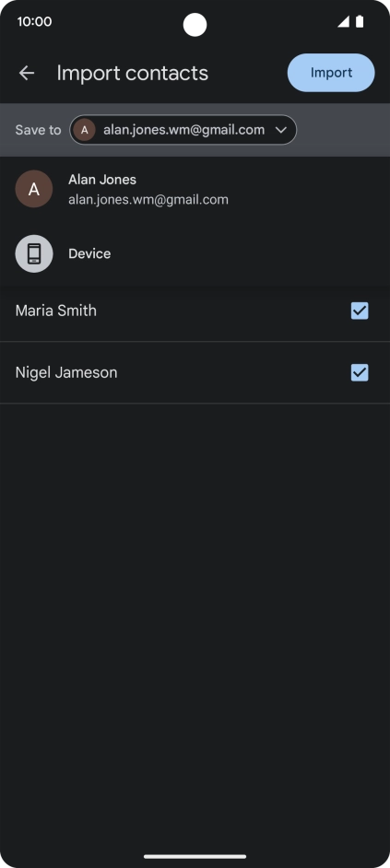Choose Device as save location

tap(195, 253)
